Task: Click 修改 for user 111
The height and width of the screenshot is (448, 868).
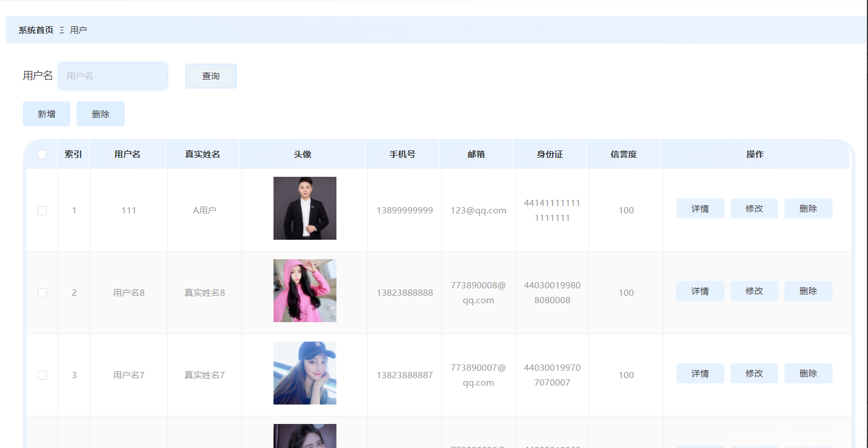Action: point(754,209)
